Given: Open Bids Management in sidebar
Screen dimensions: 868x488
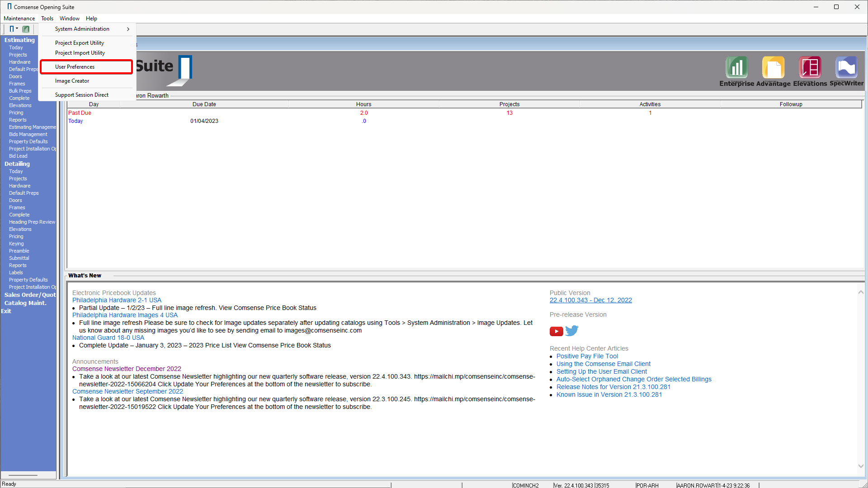Looking at the screenshot, I should [x=28, y=134].
